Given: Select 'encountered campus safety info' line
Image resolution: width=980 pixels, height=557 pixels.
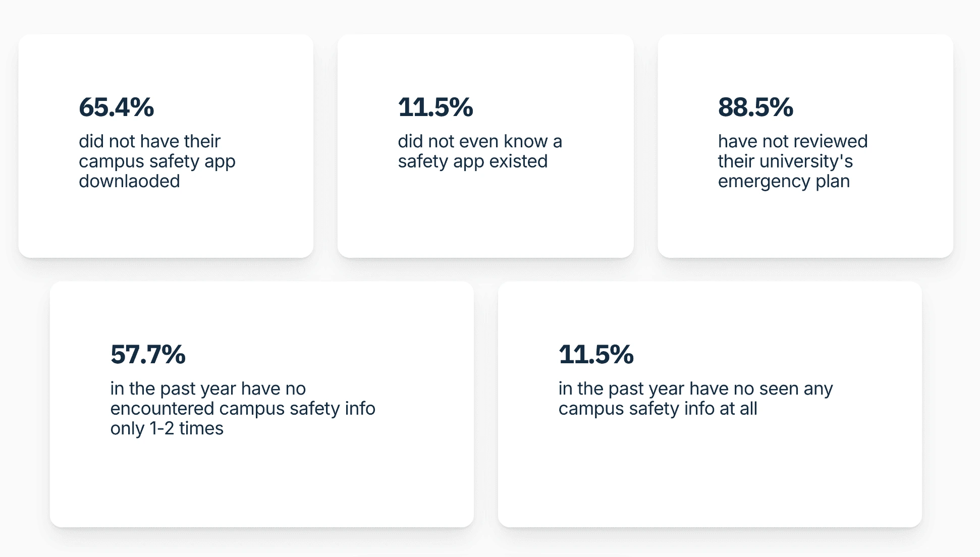Looking at the screenshot, I should tap(243, 409).
